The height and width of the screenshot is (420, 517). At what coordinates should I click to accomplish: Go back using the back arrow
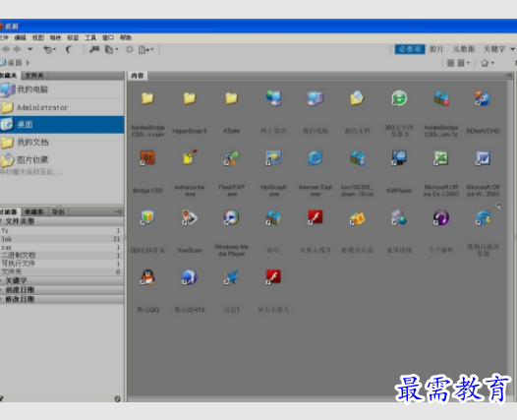click(6, 49)
